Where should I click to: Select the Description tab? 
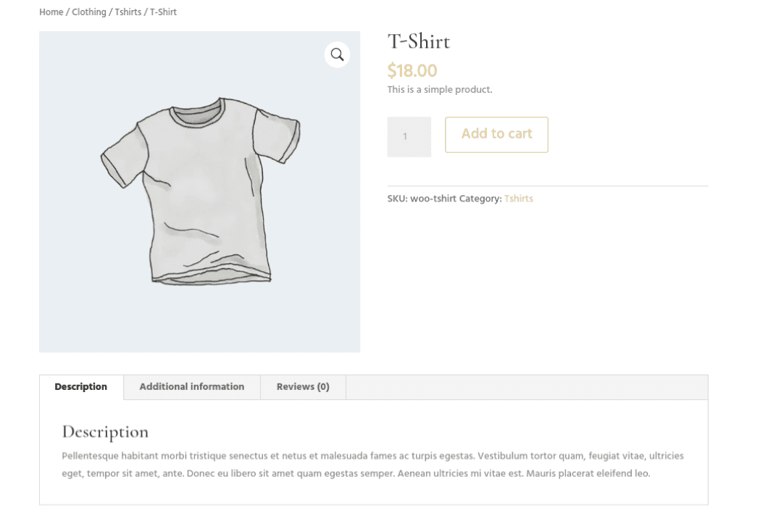tap(80, 386)
